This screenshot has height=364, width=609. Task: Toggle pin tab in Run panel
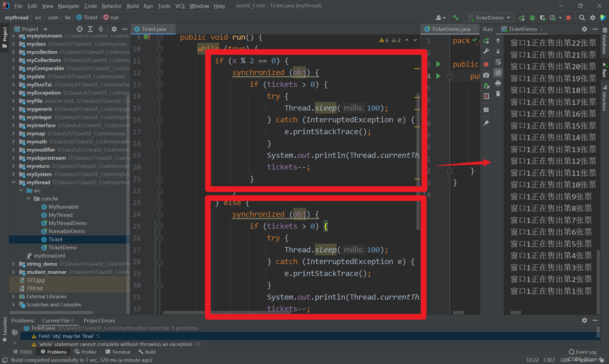pyautogui.click(x=486, y=123)
